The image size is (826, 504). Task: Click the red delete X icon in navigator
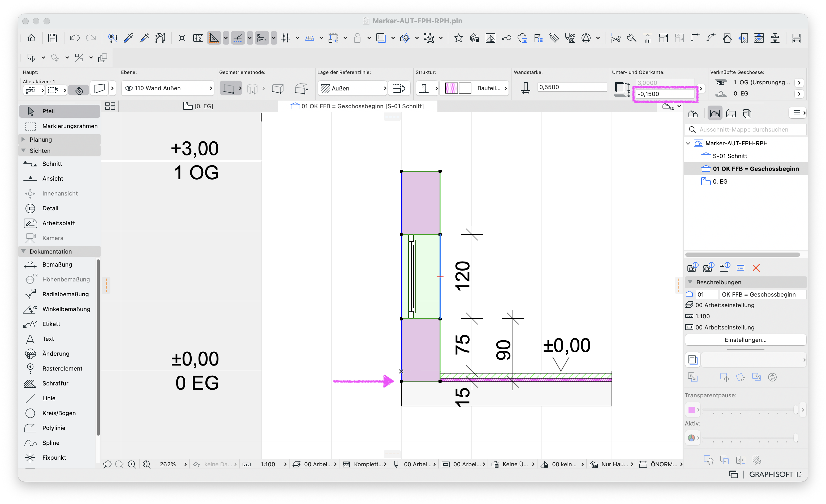[x=756, y=267]
